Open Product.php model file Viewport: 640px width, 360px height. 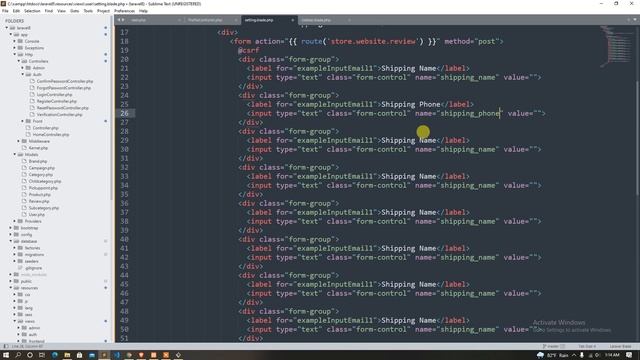click(40, 195)
